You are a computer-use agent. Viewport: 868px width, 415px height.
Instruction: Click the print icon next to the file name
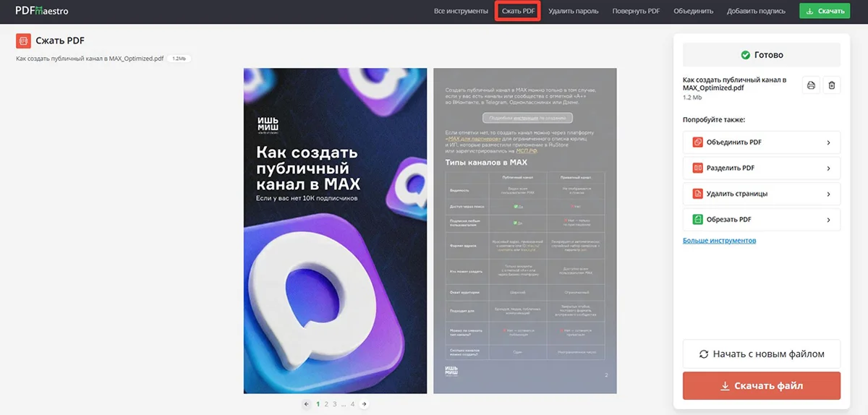(811, 85)
